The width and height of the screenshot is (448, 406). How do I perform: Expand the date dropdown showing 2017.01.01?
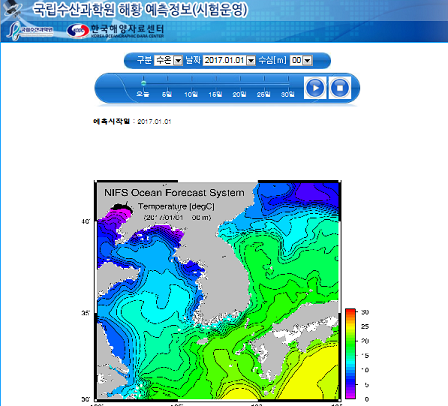tap(229, 60)
